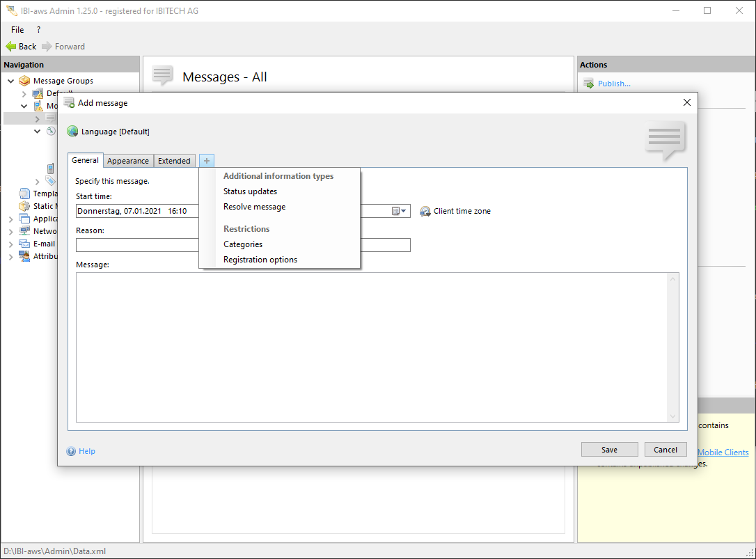
Task: Select Resolve message in the popup menu
Action: coord(254,207)
